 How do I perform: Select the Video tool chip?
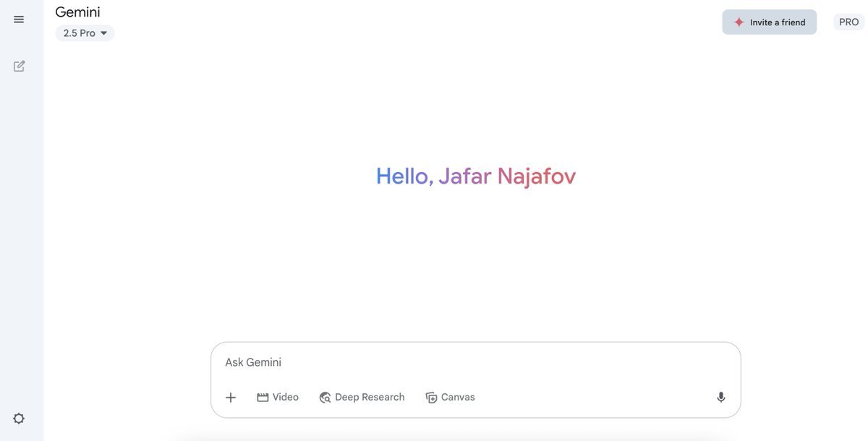tap(278, 397)
